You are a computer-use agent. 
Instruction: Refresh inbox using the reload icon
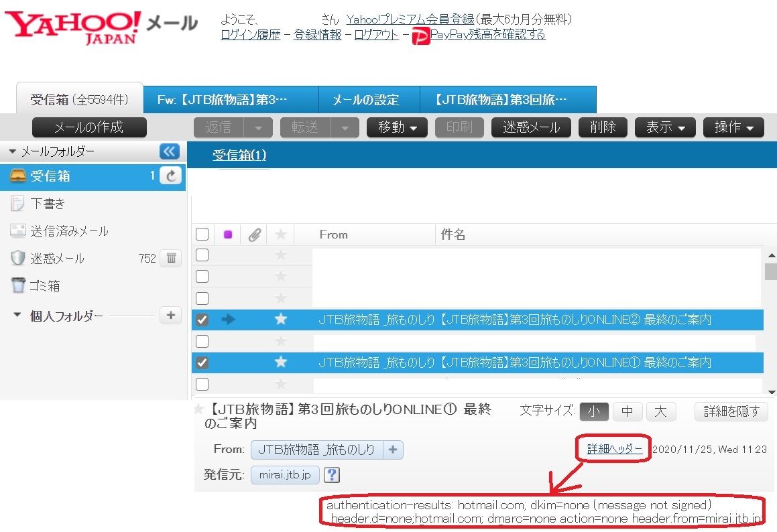(x=171, y=176)
